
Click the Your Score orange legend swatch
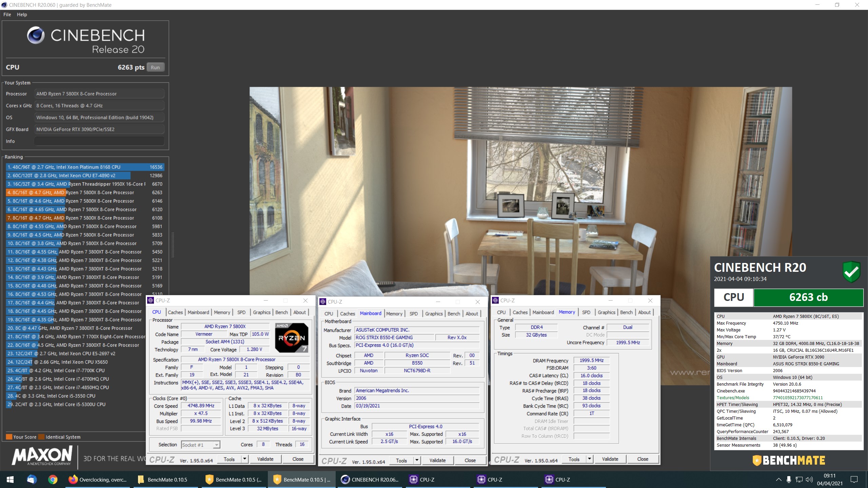coord(9,436)
